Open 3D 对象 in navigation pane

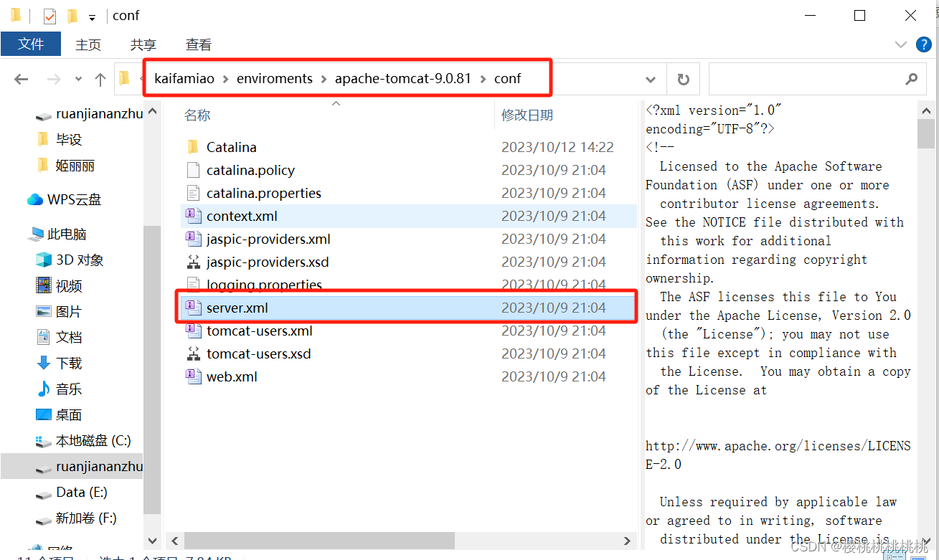80,260
